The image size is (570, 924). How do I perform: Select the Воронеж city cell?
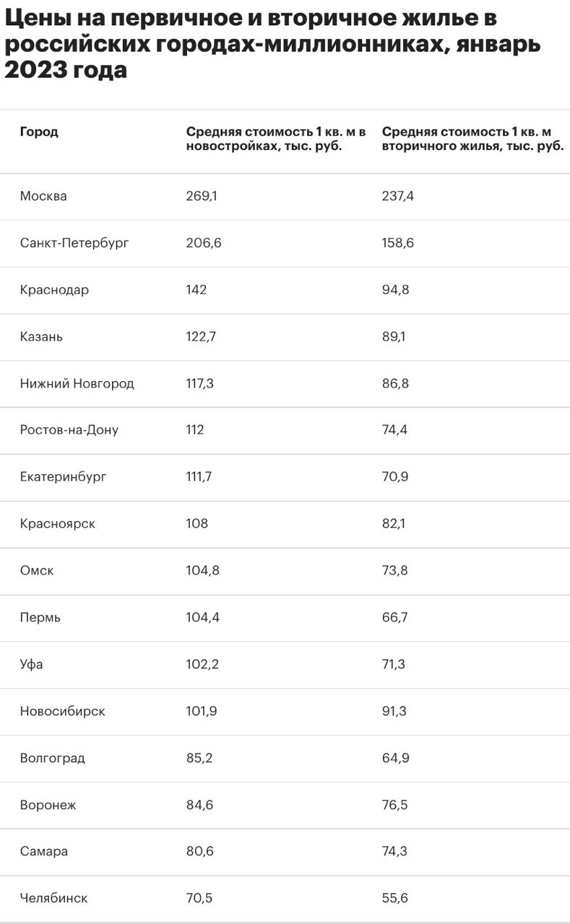click(48, 805)
